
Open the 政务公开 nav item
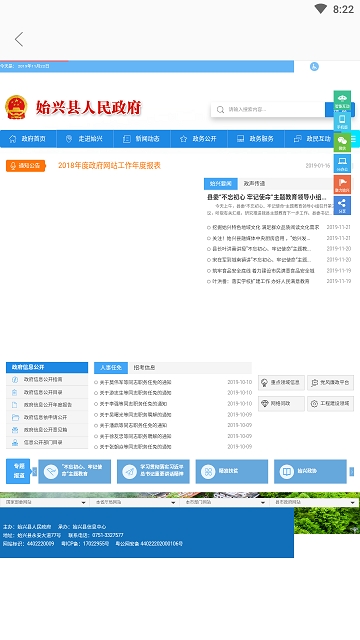tap(199, 139)
